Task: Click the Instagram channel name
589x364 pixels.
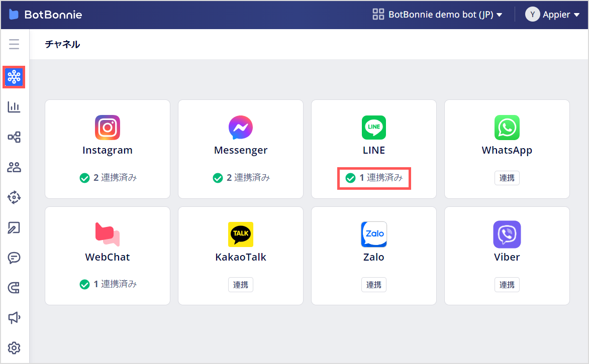Action: 108,150
